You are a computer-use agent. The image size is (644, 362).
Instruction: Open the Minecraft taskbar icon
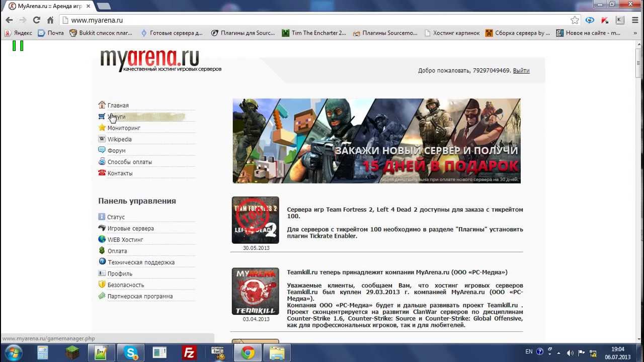[x=72, y=353]
